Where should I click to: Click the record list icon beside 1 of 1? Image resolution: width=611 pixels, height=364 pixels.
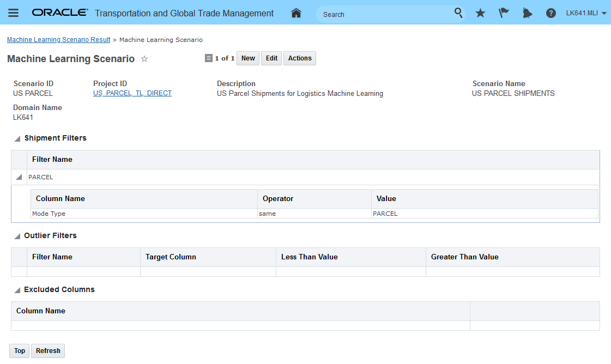208,58
